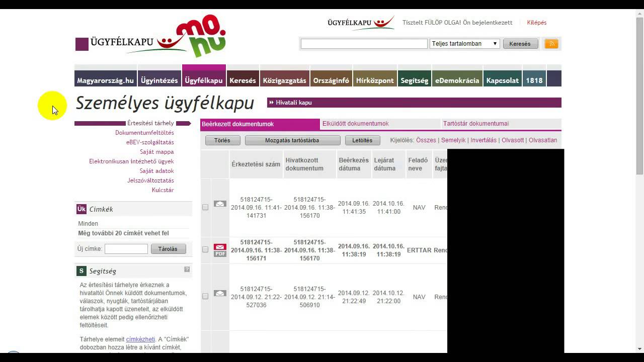Tick checkbox for message 141731

tap(205, 207)
